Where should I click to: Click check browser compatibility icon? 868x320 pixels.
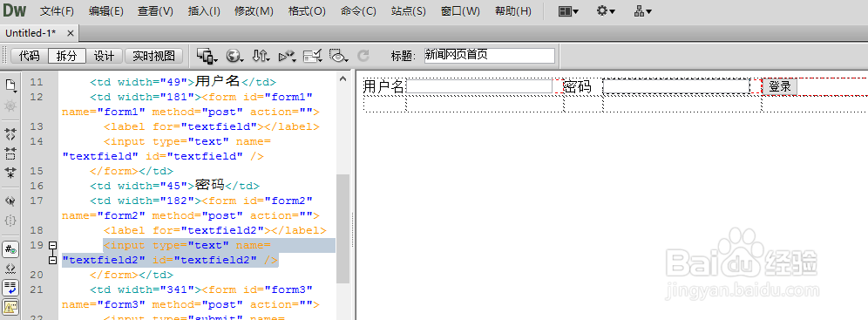[x=313, y=56]
